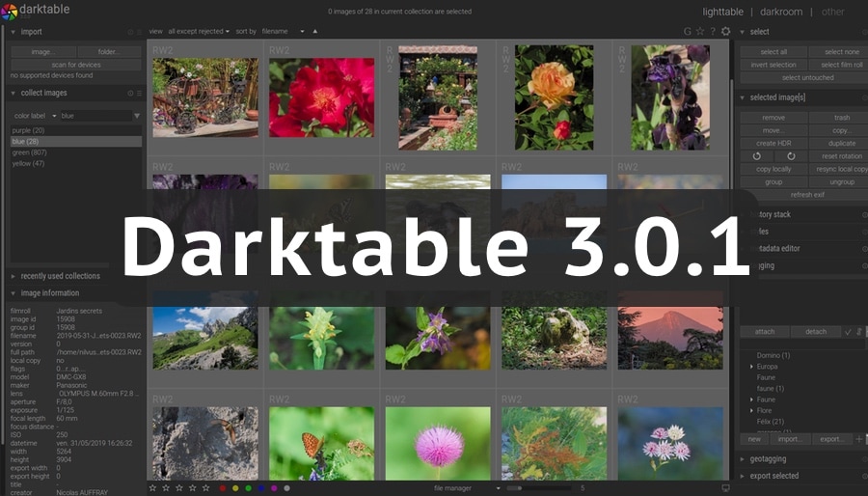This screenshot has width=868, height=496.
Task: Select the purple (20) collection entry
Action: (76, 130)
